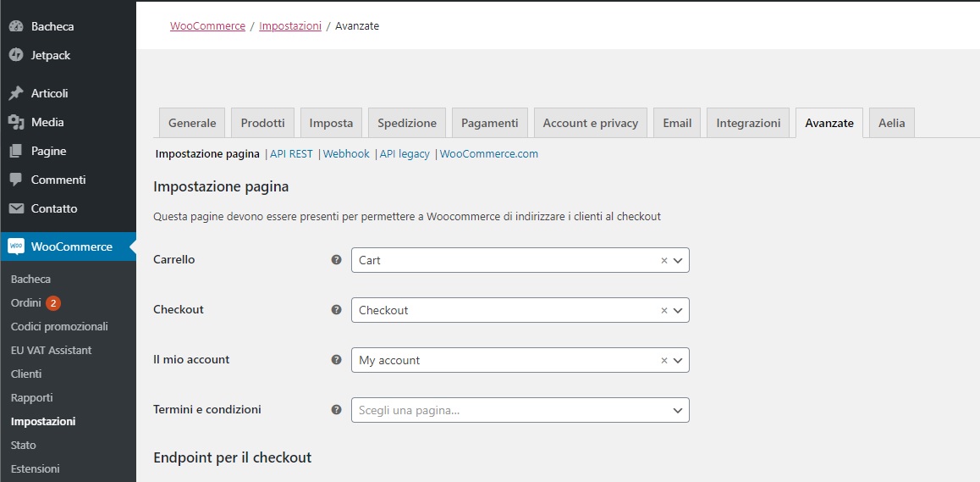Open the Webhook sub-section link
Viewport: 980px width, 482px height.
click(x=346, y=154)
